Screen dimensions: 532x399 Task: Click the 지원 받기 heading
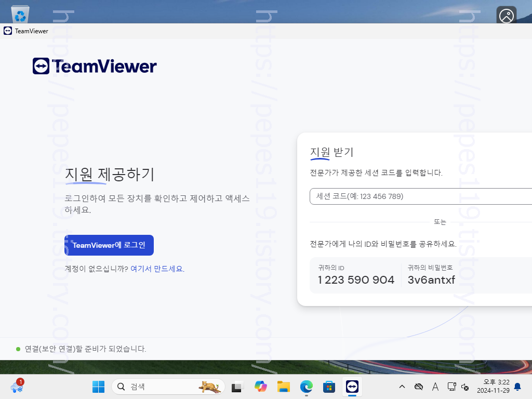coord(332,152)
